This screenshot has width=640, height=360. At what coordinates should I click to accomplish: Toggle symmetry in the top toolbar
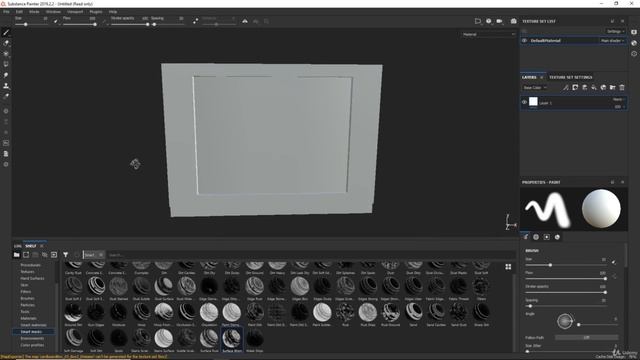tap(245, 21)
